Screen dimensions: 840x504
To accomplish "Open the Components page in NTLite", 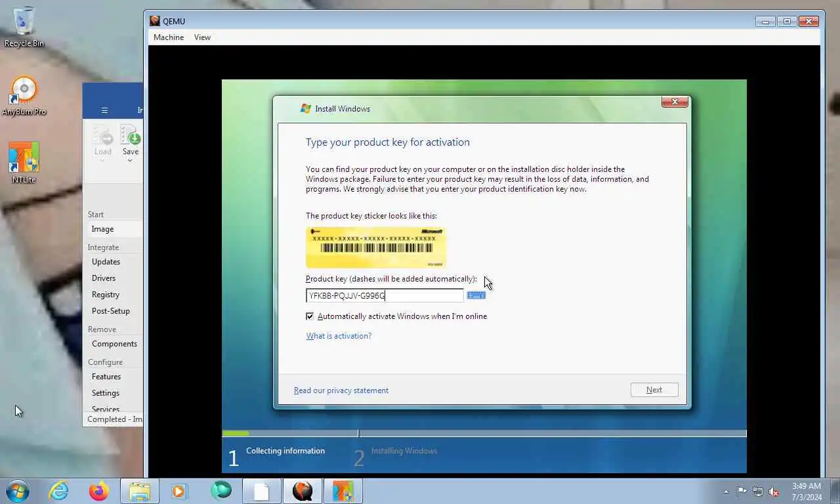I will (114, 344).
